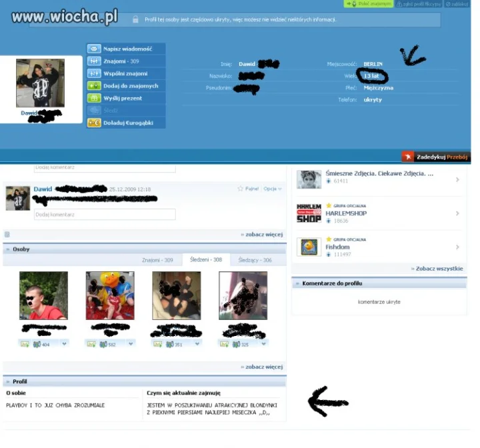
Task: Click the friends icon showing 502
Action: [103, 344]
